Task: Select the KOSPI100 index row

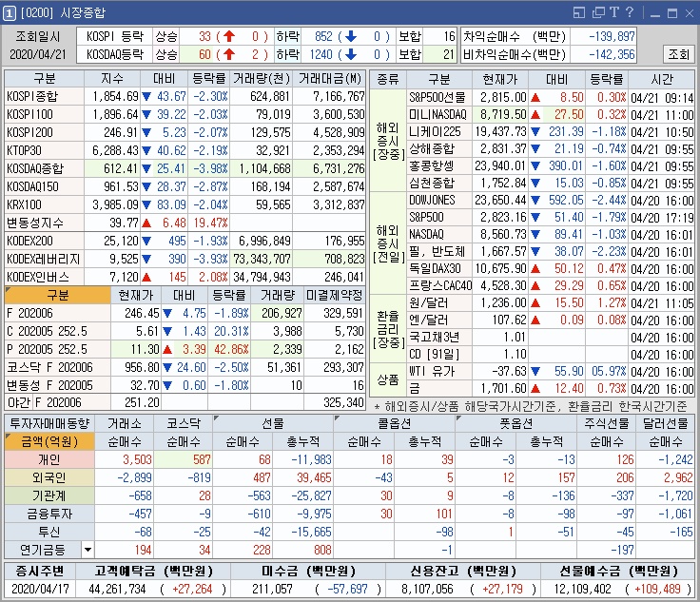Action: pyautogui.click(x=185, y=114)
